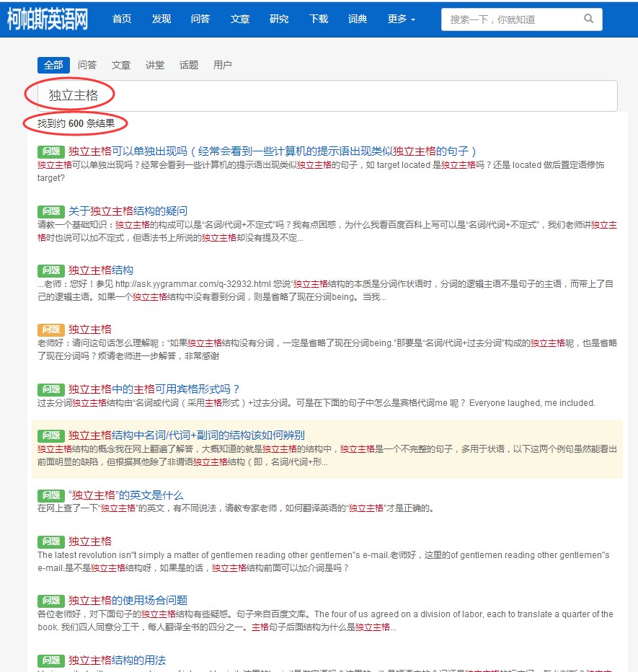The width and height of the screenshot is (638, 672).
Task: Open result "独立主格"的英文是什么
Action: [126, 495]
